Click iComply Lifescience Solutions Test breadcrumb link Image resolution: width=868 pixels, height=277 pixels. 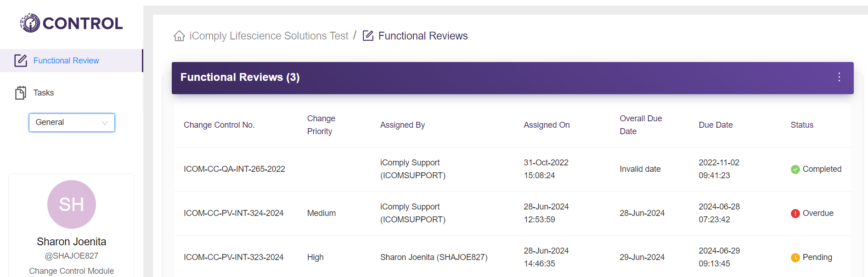point(269,36)
